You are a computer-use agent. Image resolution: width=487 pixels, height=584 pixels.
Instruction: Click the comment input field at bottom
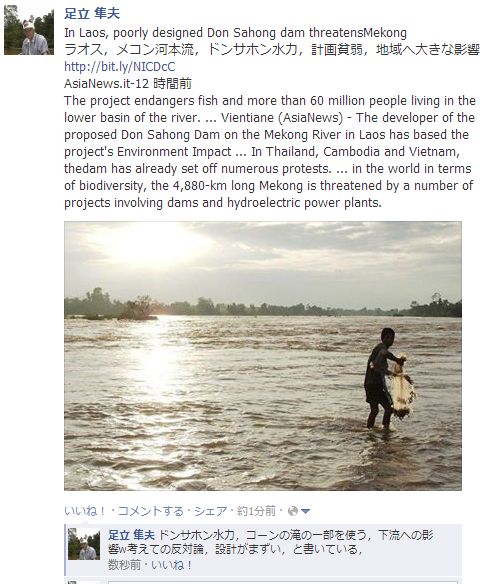282,582
